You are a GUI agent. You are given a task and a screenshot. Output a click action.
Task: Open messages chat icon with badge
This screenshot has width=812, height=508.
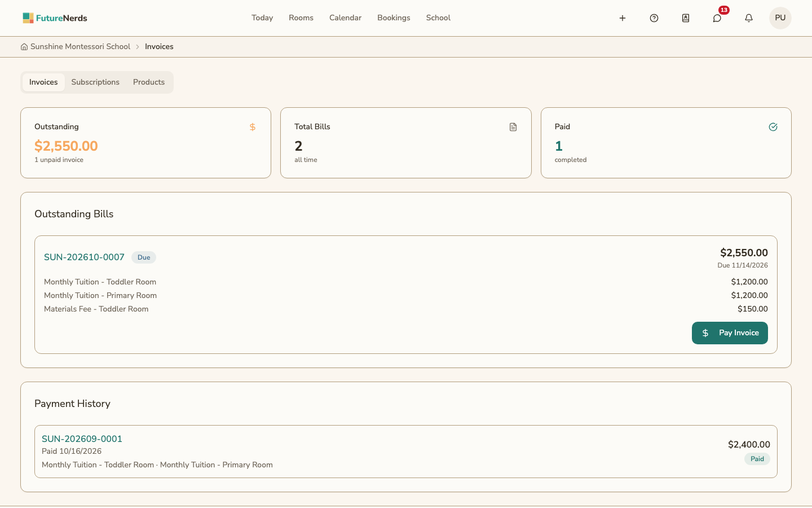pos(717,18)
